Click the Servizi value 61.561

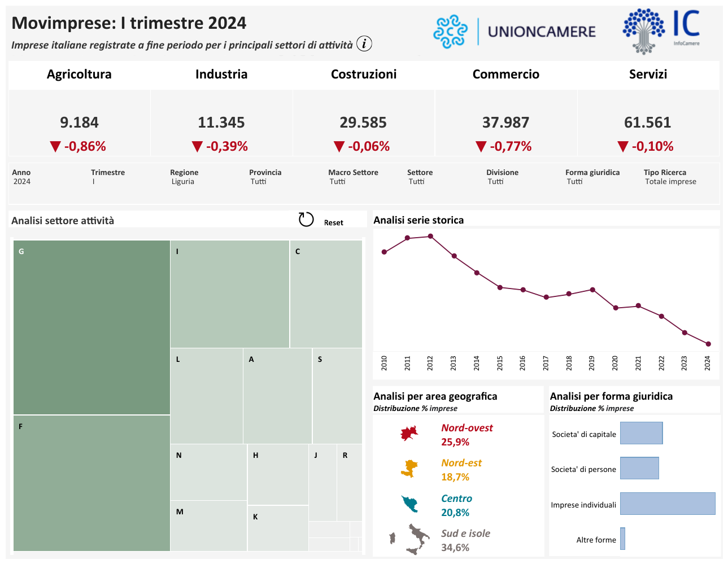point(647,123)
